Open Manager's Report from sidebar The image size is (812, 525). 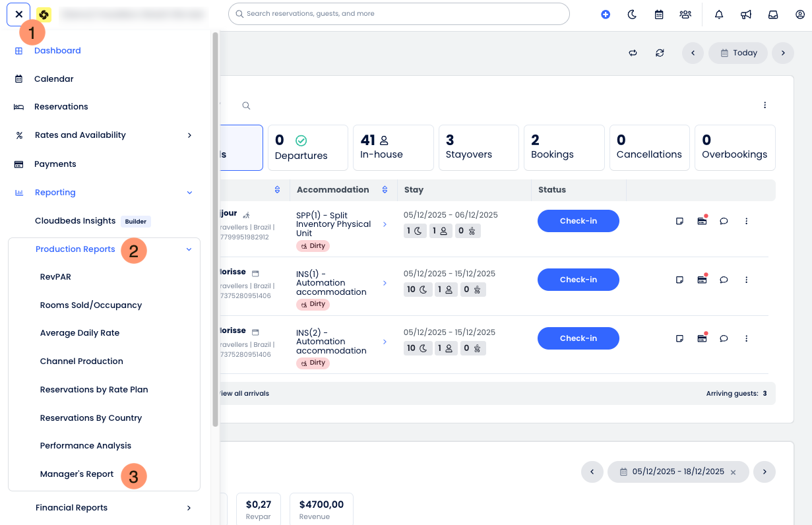(77, 474)
